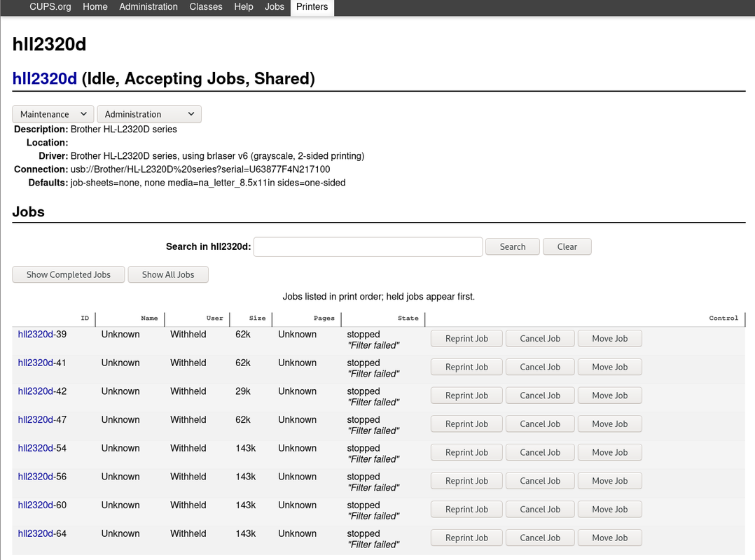Cancel job hll2320d-64
Screen dimensions: 755x560
tap(540, 538)
